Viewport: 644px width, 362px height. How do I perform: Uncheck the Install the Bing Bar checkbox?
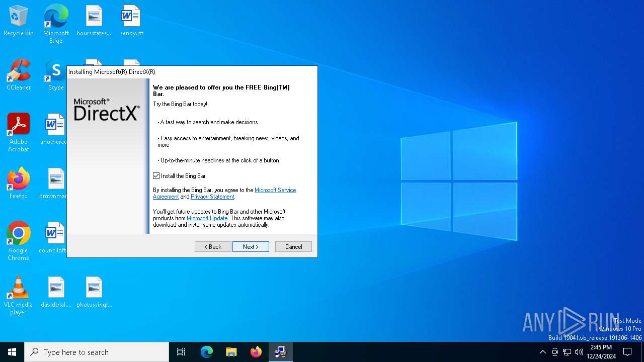[x=156, y=176]
